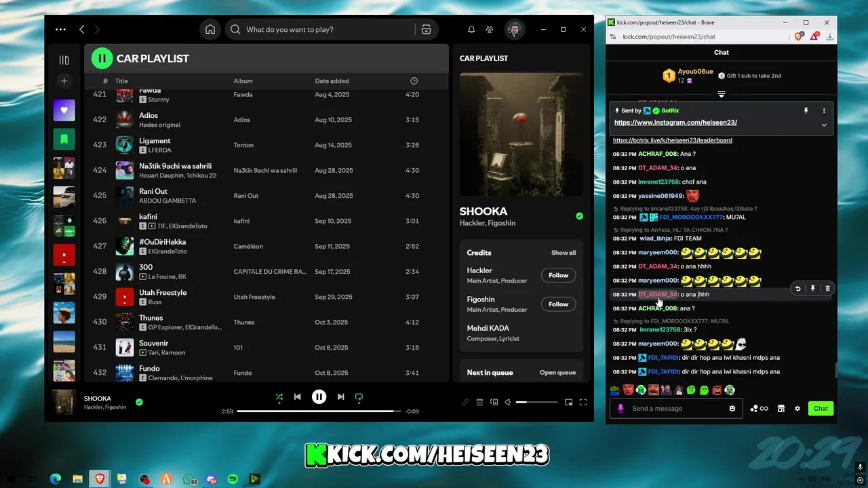Image resolution: width=868 pixels, height=488 pixels.
Task: Click the SHOOKA album art in side panel
Action: pos(521,134)
